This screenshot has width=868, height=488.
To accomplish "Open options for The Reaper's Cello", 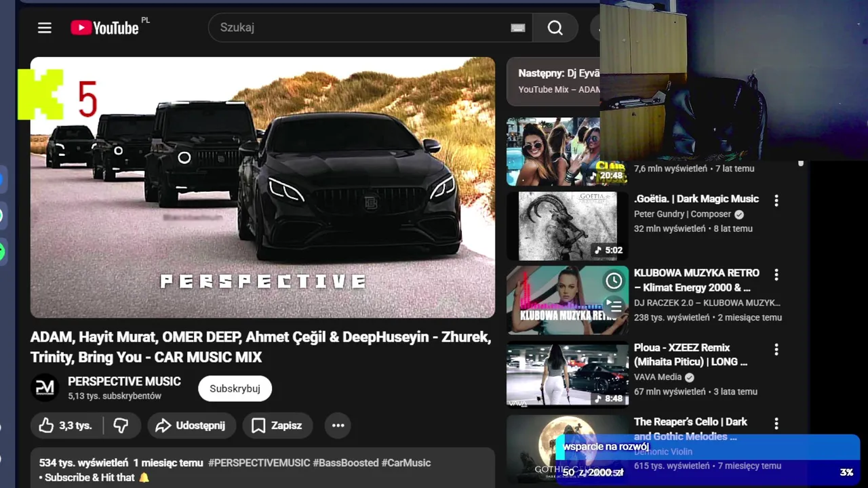I will coord(776,423).
